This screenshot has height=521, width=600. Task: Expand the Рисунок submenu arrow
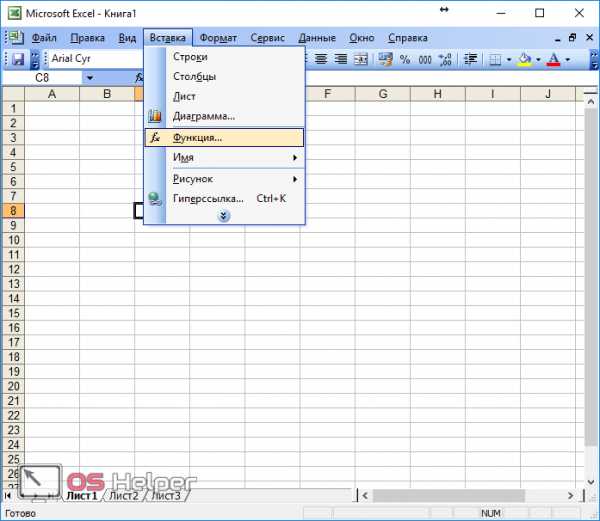pyautogui.click(x=295, y=179)
